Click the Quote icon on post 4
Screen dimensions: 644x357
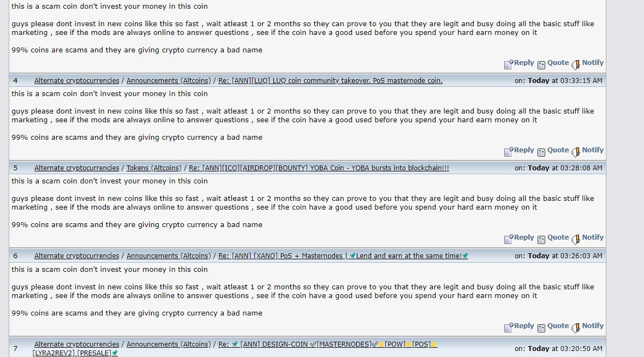click(x=541, y=152)
